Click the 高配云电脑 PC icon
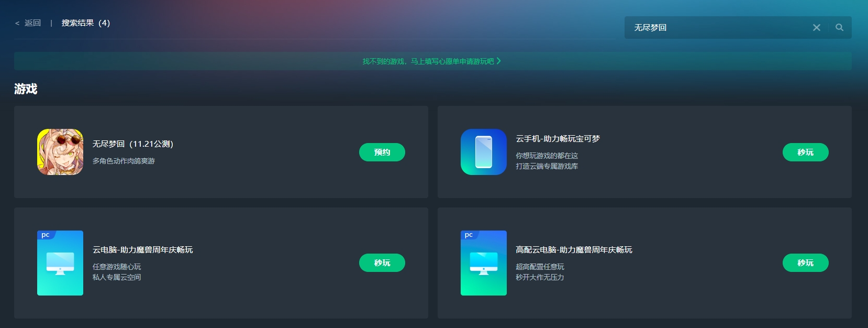868x328 pixels. point(483,263)
